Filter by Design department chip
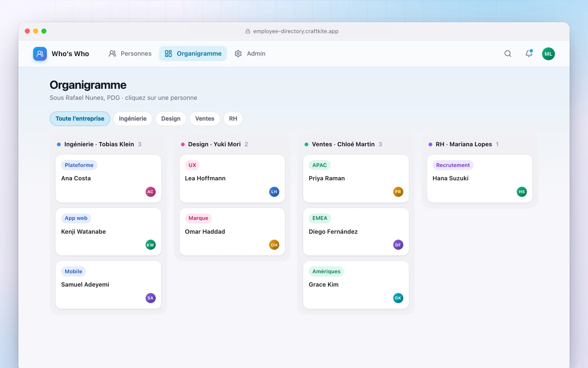 coord(171,119)
